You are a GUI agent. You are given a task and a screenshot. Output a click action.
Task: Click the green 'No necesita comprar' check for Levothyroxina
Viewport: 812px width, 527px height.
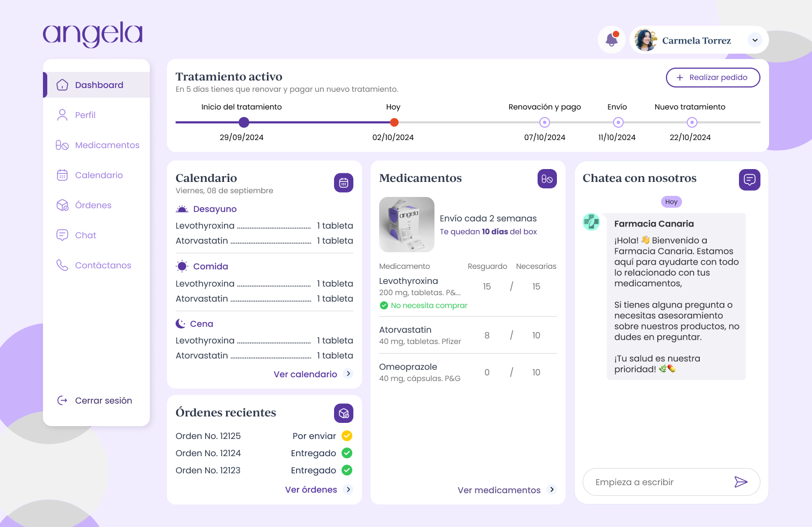[x=384, y=305]
